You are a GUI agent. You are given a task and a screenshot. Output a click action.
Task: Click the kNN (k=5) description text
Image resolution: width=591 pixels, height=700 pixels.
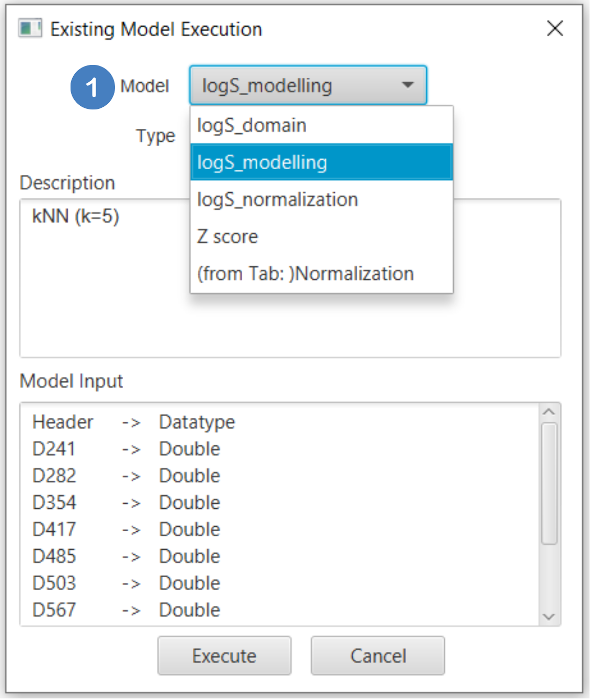coord(76,216)
